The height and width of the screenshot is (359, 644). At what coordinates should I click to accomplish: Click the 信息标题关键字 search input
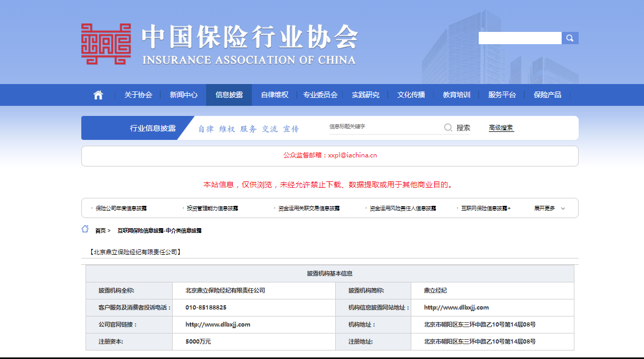[x=385, y=127]
